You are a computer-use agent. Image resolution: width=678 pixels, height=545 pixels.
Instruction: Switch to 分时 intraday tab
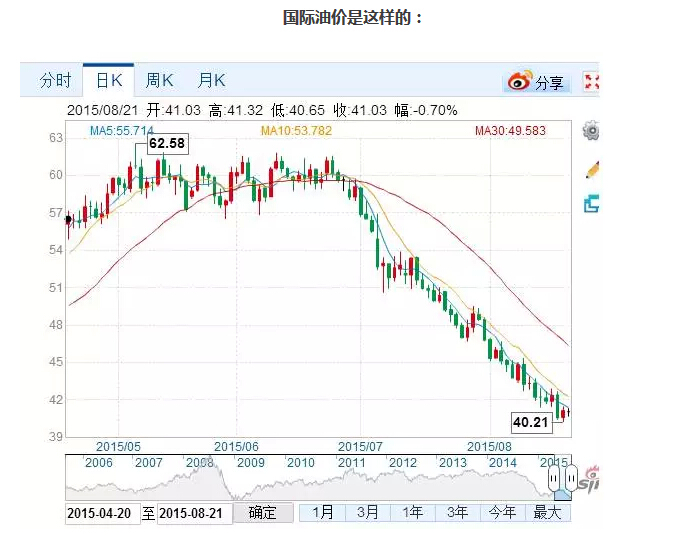pos(55,81)
